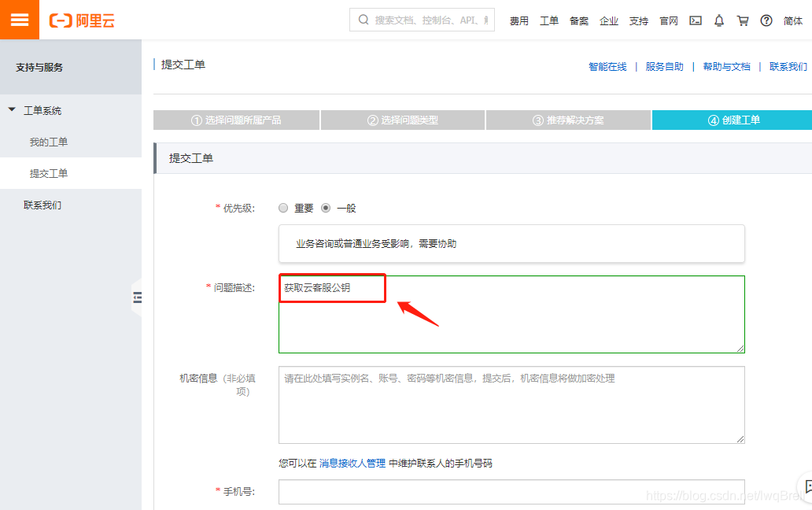Viewport: 812px width, 510px height.
Task: Click the 机密信息 text area
Action: pos(511,405)
